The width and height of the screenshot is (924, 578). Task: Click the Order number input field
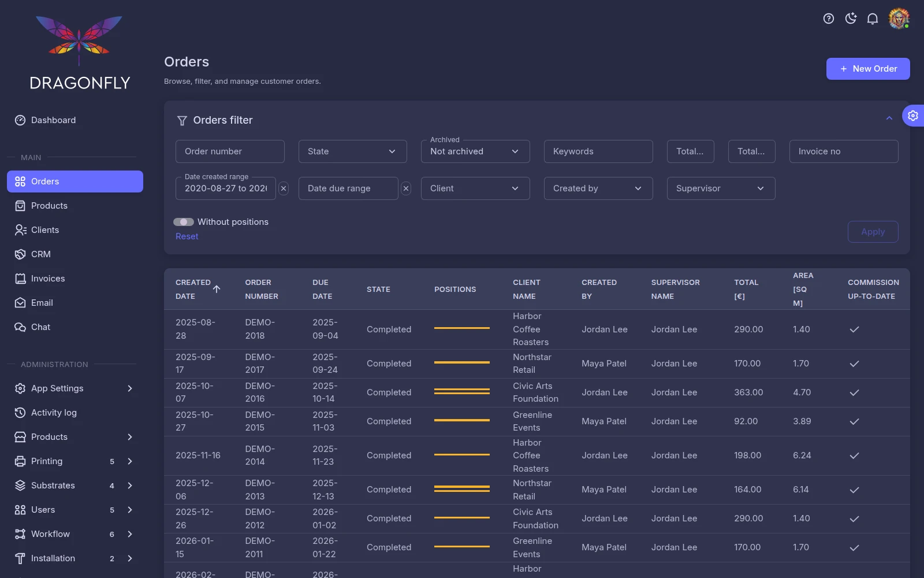point(230,151)
